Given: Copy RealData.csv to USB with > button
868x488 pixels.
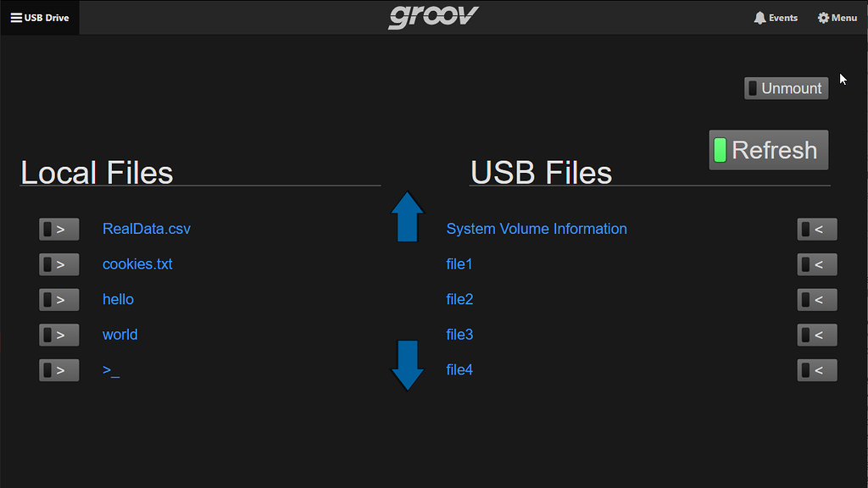Looking at the screenshot, I should coord(58,229).
